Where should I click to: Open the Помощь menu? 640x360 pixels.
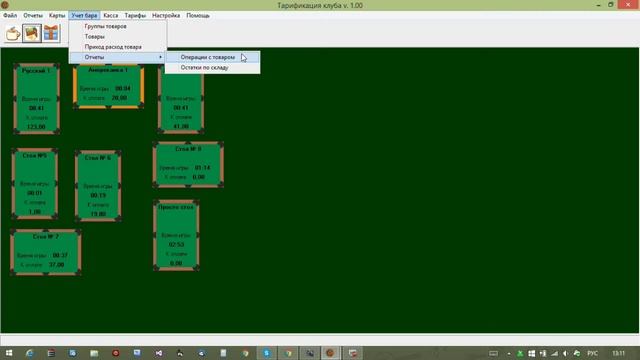(198, 16)
